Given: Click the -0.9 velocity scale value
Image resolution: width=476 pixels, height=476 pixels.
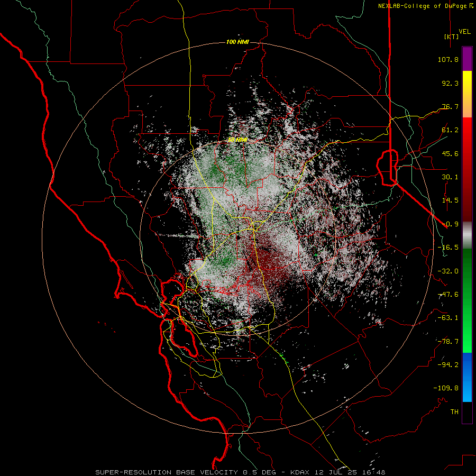Looking at the screenshot, I should pos(450,224).
